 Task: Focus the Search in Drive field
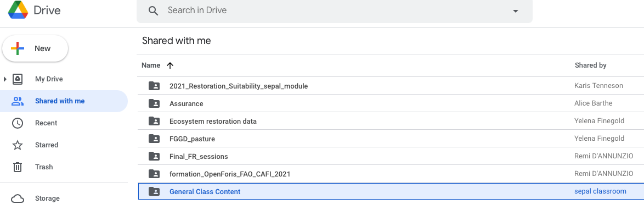pos(334,10)
